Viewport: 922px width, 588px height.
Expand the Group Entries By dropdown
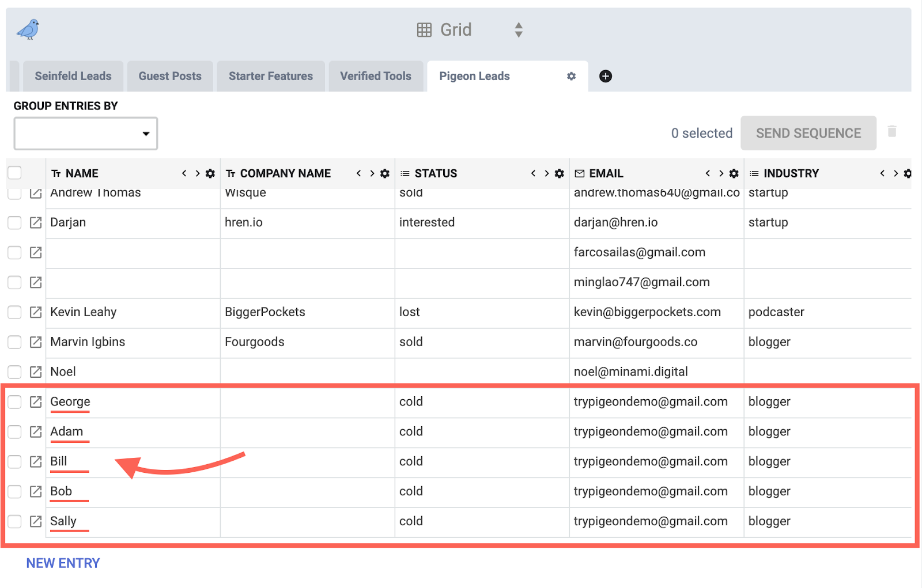(x=86, y=134)
